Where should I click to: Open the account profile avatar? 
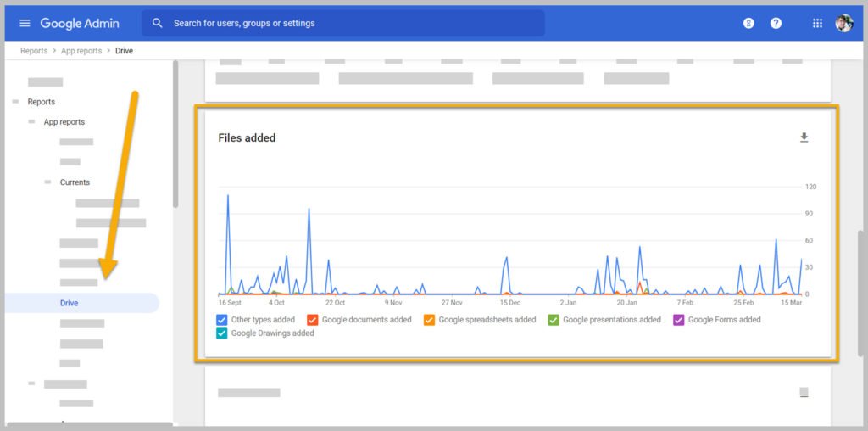(x=844, y=23)
